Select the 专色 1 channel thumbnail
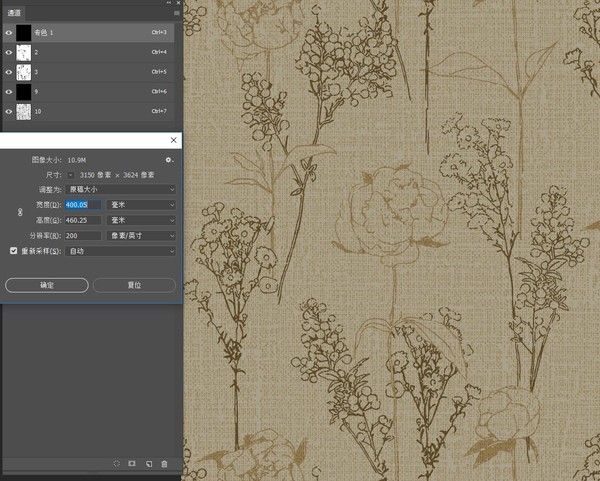Screen dimensions: 600x481 point(23,33)
